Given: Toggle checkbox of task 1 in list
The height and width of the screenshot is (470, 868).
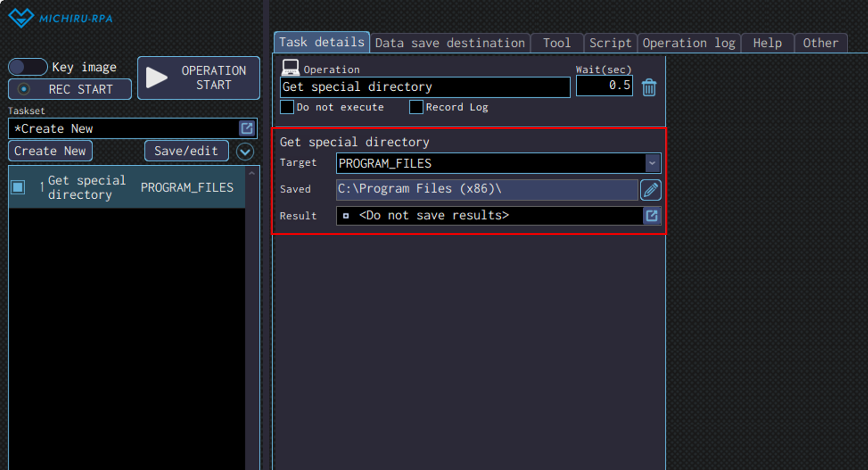Looking at the screenshot, I should (x=18, y=187).
